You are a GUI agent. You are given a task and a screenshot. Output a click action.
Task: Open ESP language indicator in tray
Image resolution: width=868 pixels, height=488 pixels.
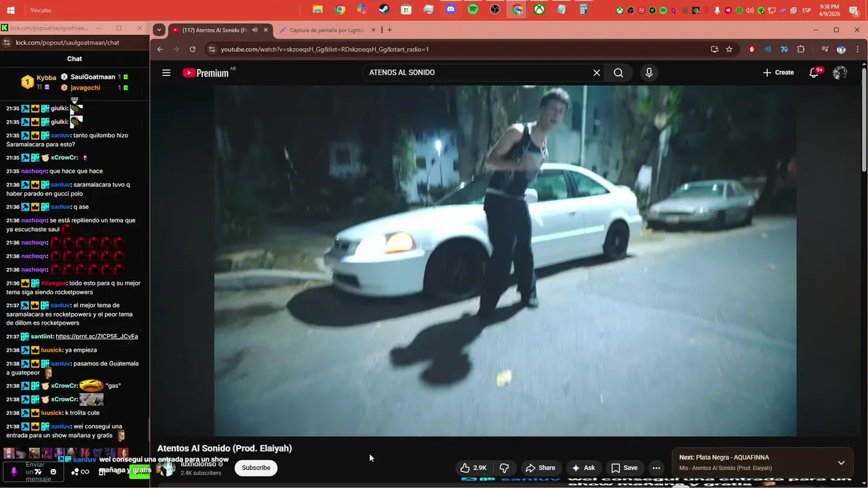coord(807,10)
